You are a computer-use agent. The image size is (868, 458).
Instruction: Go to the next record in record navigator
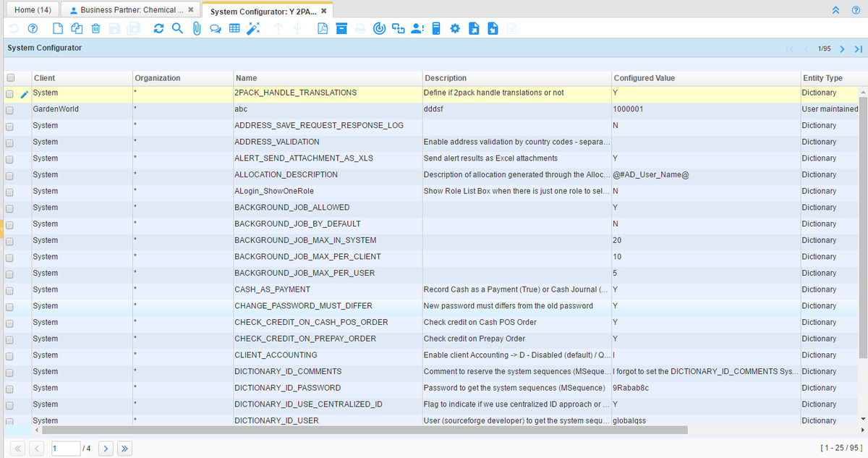(842, 48)
